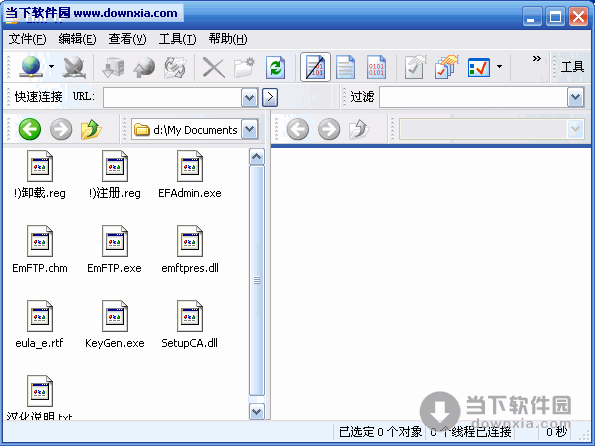This screenshot has height=446, width=595.
Task: Click the remote pane forward arrow
Action: click(329, 129)
